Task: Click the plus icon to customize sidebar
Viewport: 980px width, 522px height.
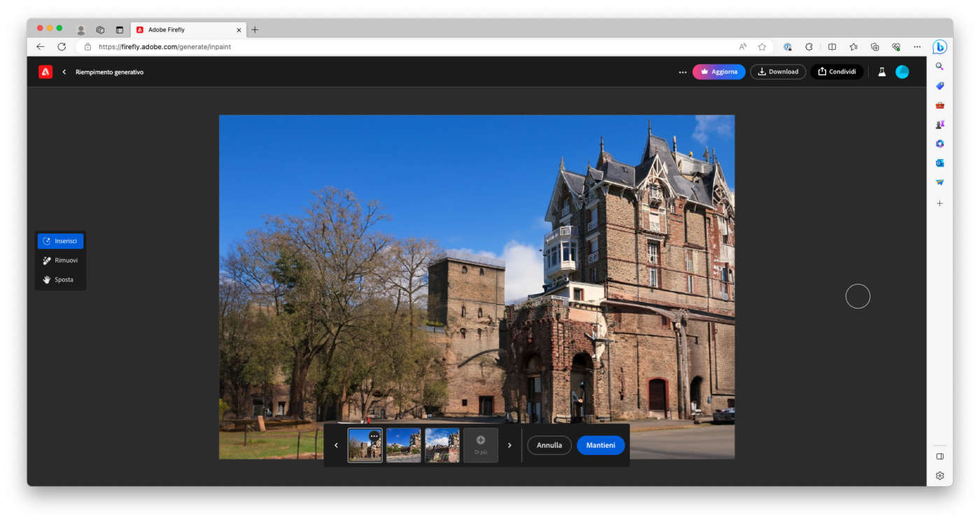Action: [x=939, y=203]
